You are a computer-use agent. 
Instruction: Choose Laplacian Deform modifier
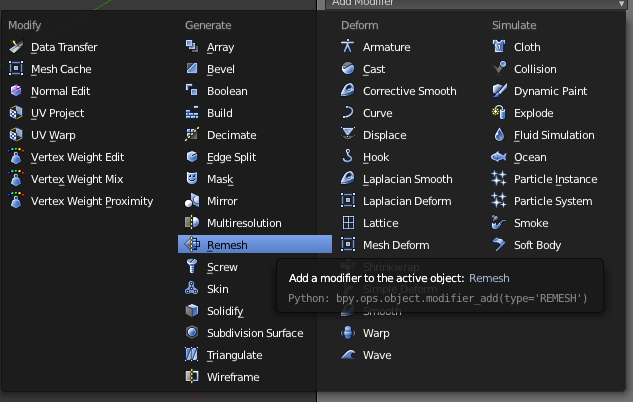[405, 201]
